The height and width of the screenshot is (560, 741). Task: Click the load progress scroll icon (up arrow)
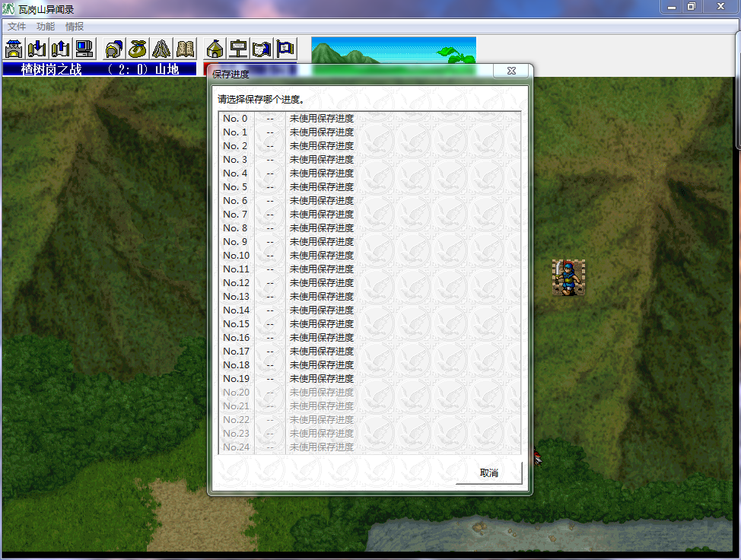pyautogui.click(x=61, y=48)
